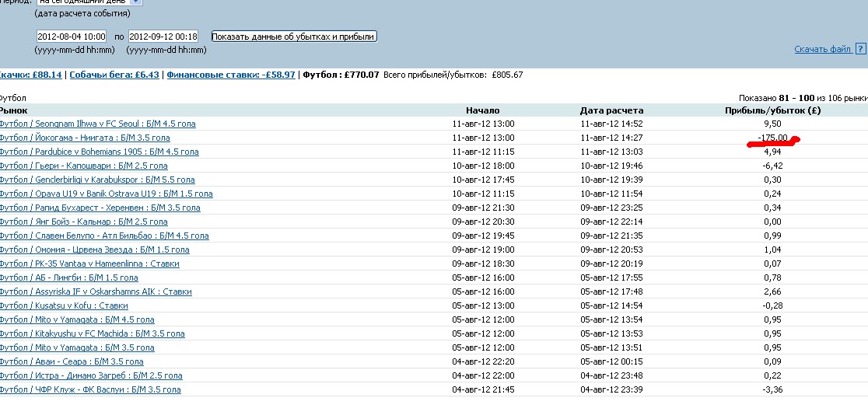Image resolution: width=868 pixels, height=398 pixels.
Task: Open Pardubice v Bohemians 1905 market
Action: pyautogui.click(x=99, y=152)
